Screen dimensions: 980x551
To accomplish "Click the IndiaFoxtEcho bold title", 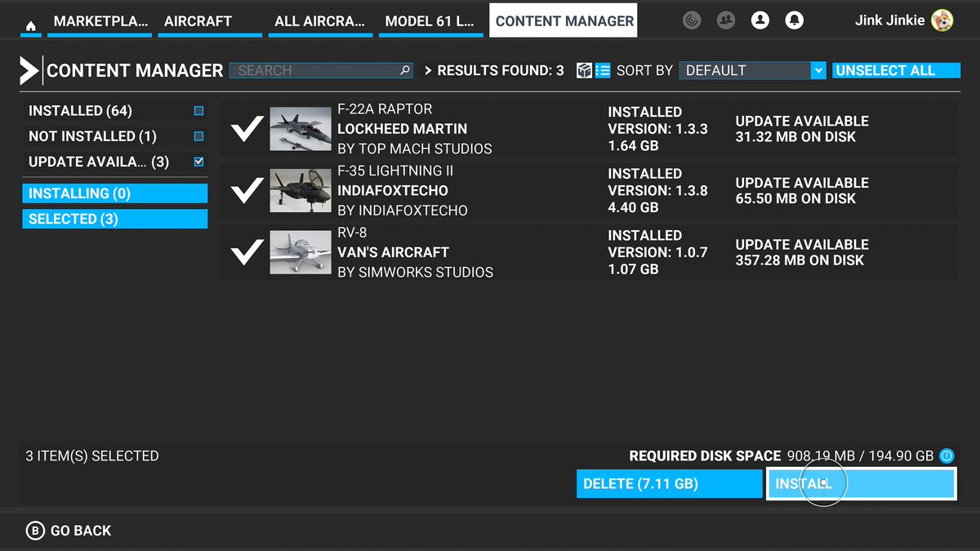I will coord(393,190).
